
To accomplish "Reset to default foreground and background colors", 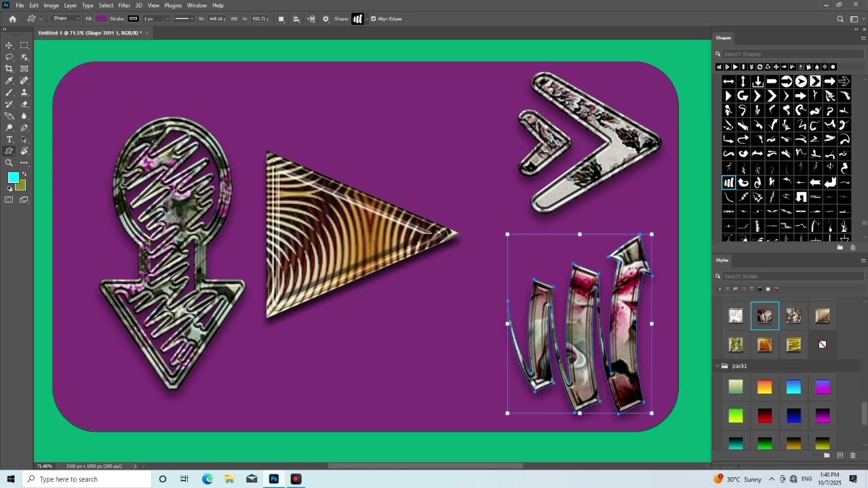I will pyautogui.click(x=9, y=189).
